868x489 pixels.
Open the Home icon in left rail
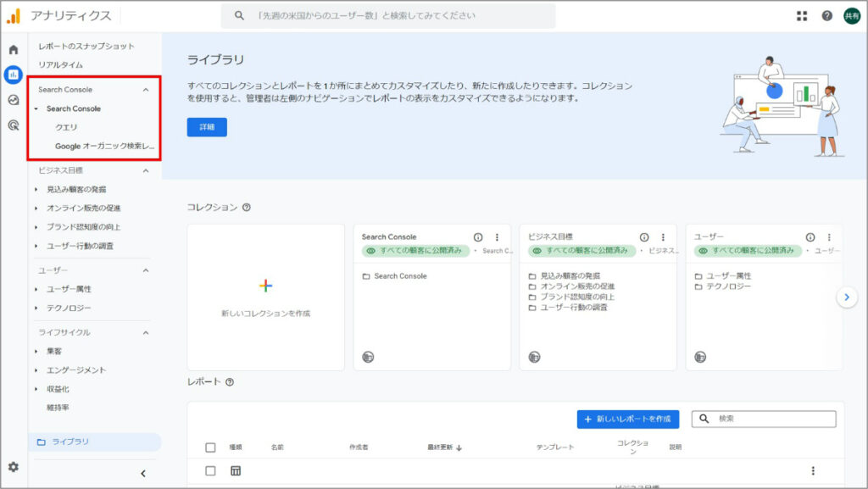coord(14,50)
